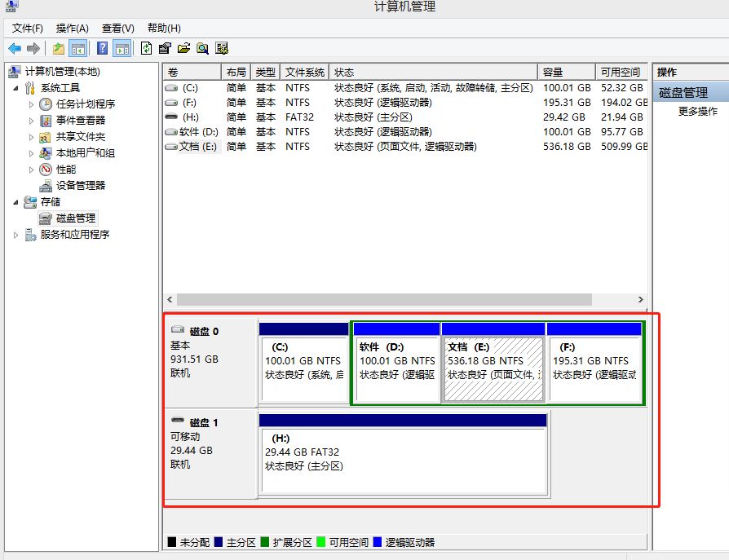Click the Refresh toolbar icon
This screenshot has width=729, height=560.
point(146,48)
